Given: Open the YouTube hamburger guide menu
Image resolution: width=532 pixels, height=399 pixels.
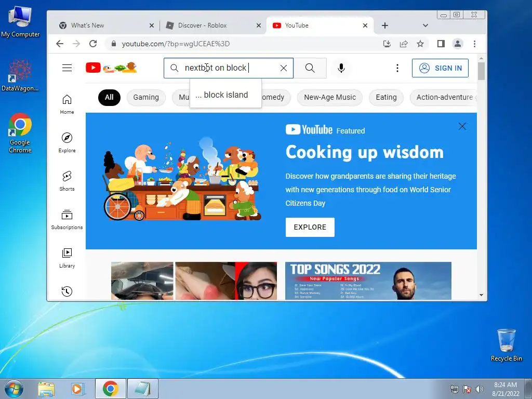Looking at the screenshot, I should 67,68.
